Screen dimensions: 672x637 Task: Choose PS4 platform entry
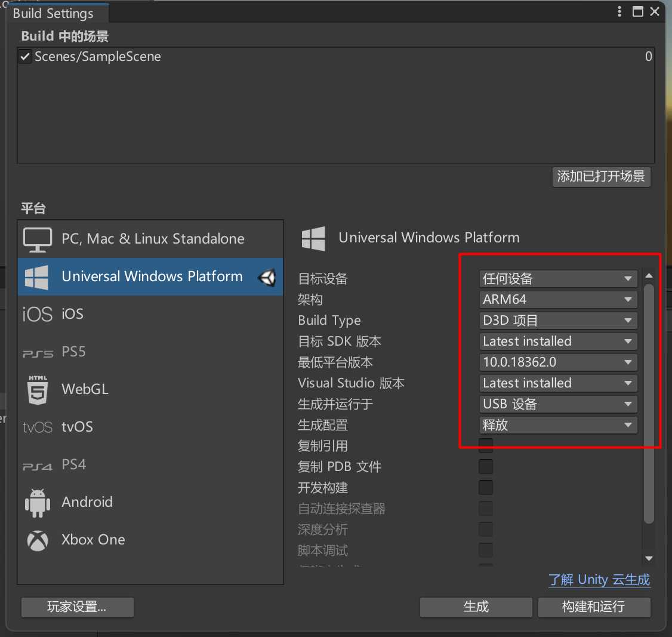[x=150, y=464]
